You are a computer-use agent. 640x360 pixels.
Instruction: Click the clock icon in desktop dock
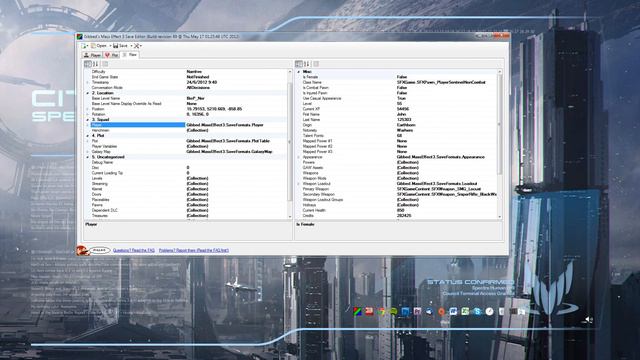489,311
